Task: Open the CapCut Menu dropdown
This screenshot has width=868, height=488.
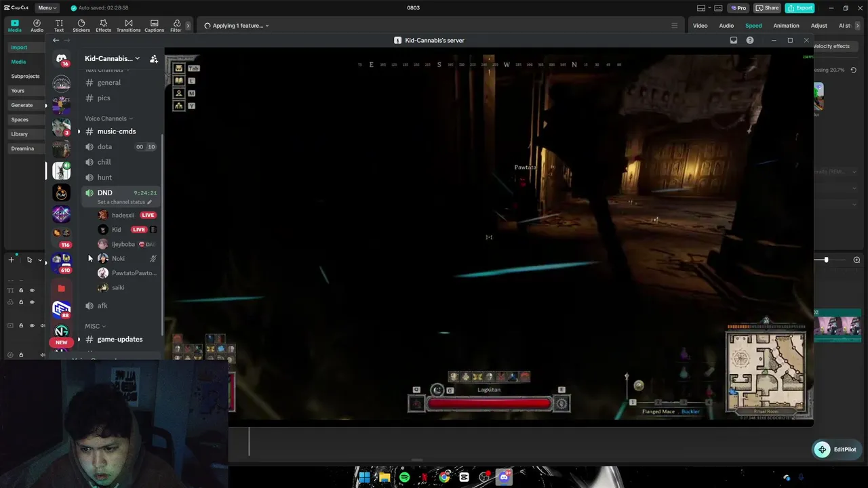Action: pos(47,8)
